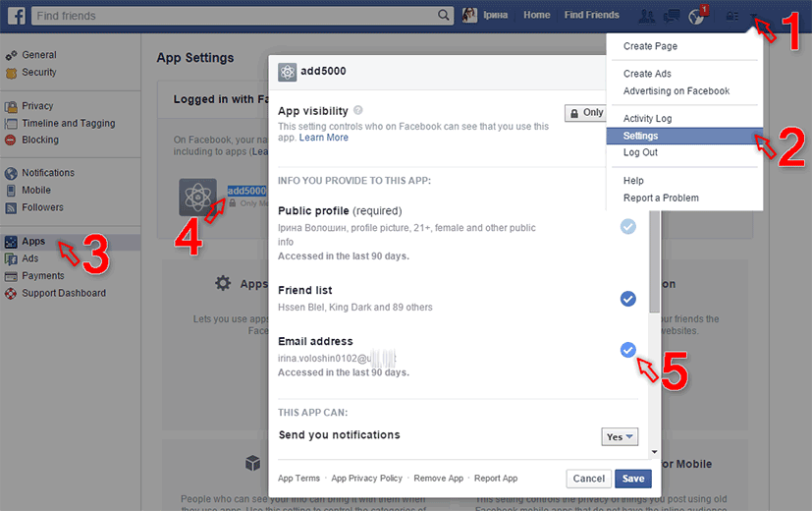Click the search magnifier icon
Viewport: 812px width, 511px height.
click(443, 15)
